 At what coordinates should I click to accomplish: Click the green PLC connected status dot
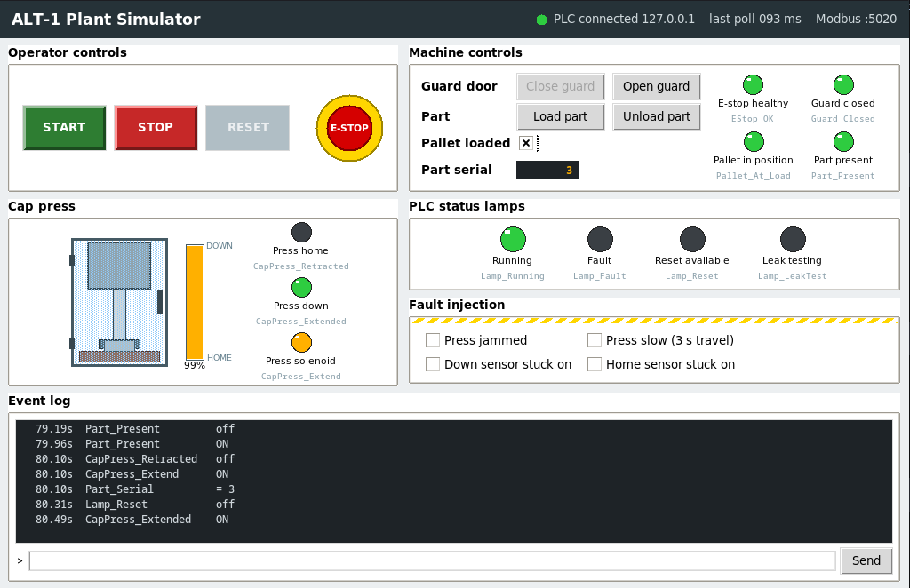click(541, 20)
